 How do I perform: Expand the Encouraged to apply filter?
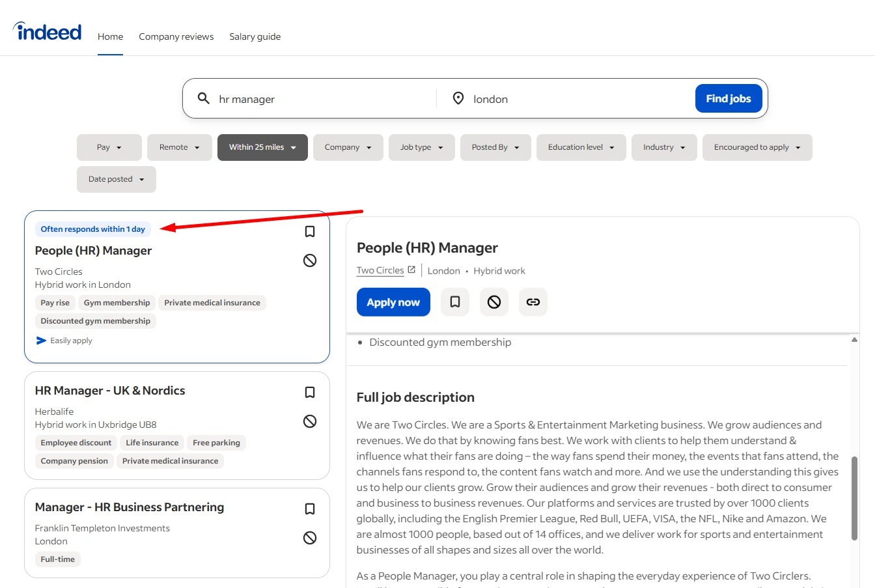pos(757,147)
